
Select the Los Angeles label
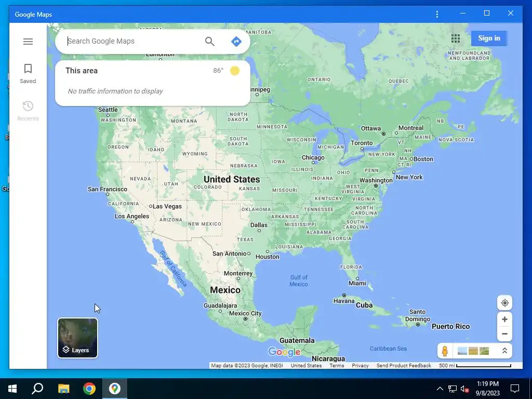coord(131,217)
